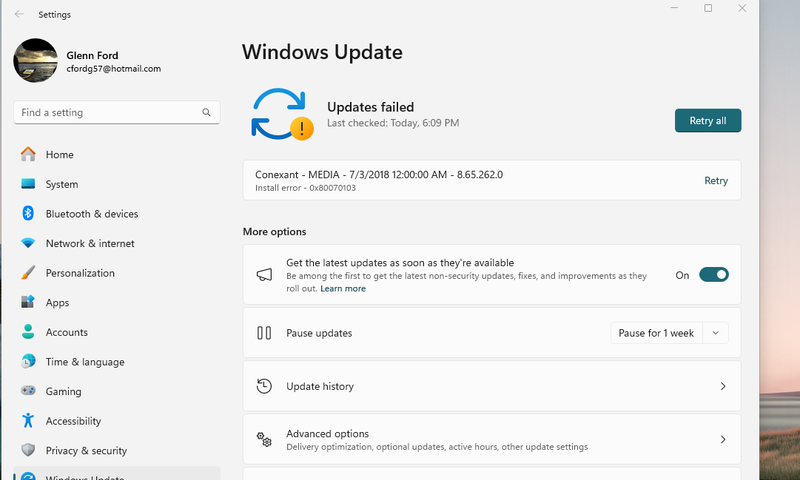Click the Find a setting search box
This screenshot has height=480, width=800.
point(117,112)
